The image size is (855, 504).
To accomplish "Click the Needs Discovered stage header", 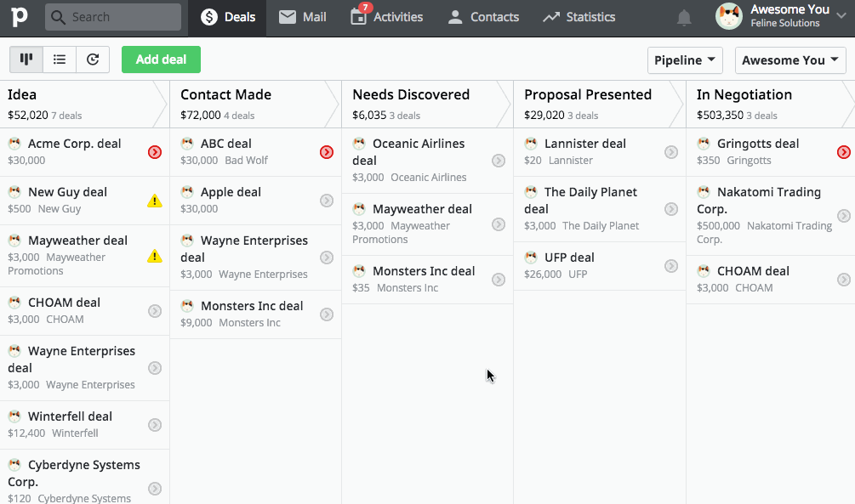I will (427, 104).
